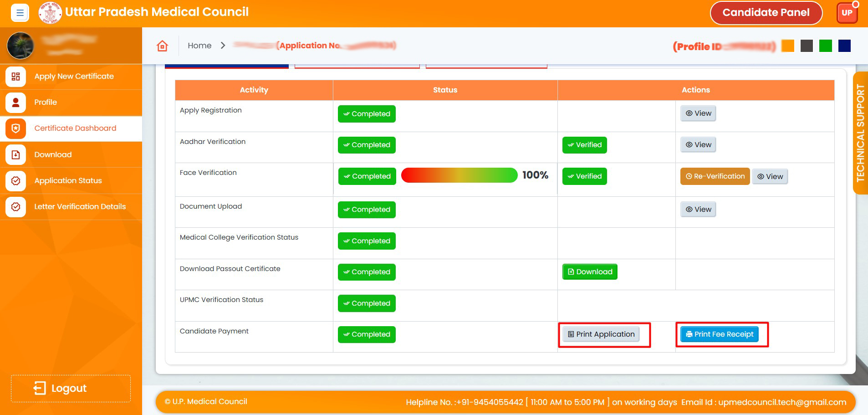Click the UPMC Verification Status text
868x415 pixels.
coord(221,300)
